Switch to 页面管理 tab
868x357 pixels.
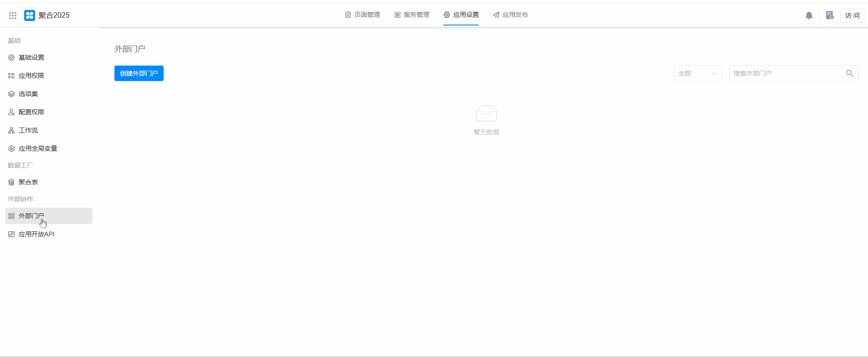362,15
